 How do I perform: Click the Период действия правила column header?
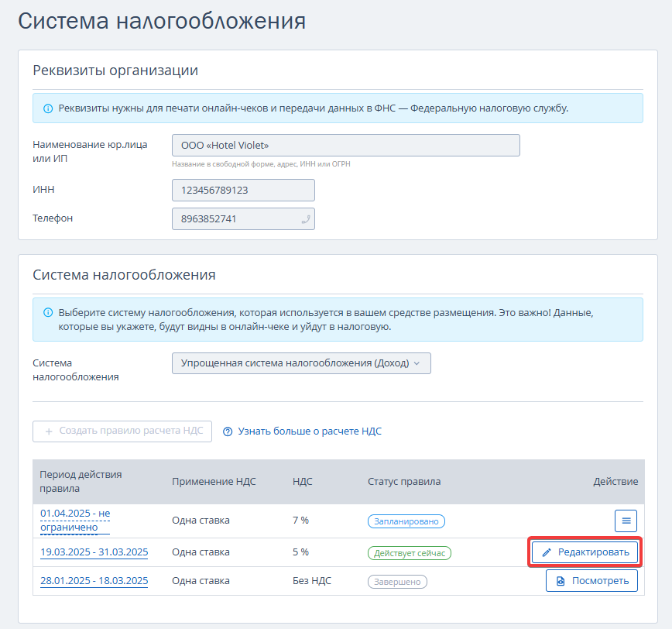pos(81,482)
